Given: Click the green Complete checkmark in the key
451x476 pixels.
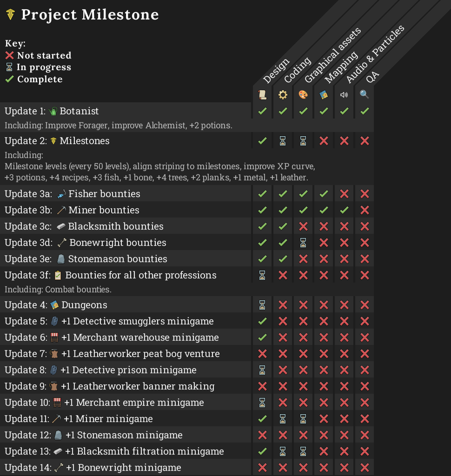Looking at the screenshot, I should coord(10,79).
